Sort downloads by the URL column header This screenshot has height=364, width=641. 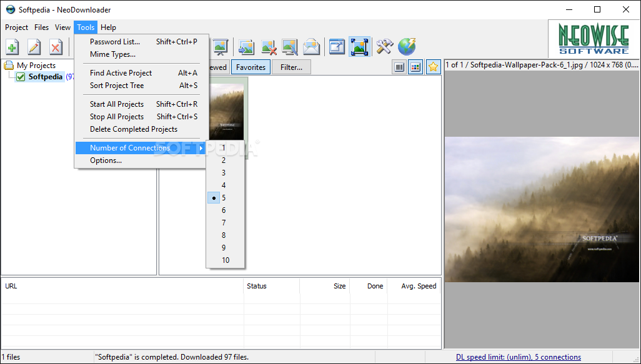[x=122, y=286]
